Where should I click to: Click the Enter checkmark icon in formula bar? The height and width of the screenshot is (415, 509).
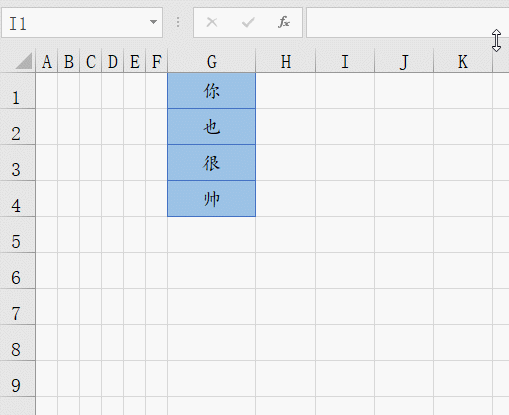click(x=248, y=22)
